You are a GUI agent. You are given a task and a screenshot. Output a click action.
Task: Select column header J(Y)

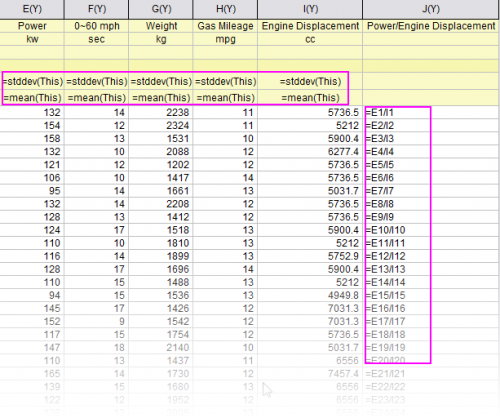[431, 9]
